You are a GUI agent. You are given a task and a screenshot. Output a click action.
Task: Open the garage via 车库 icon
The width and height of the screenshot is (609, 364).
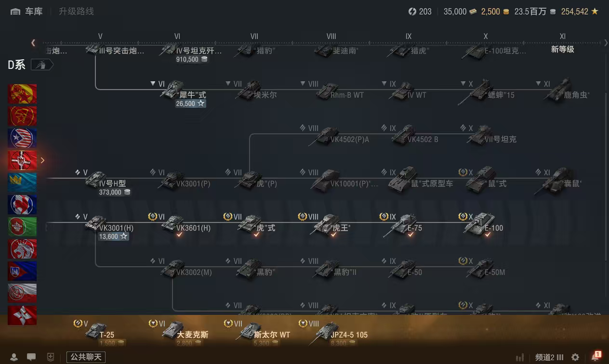pyautogui.click(x=15, y=12)
